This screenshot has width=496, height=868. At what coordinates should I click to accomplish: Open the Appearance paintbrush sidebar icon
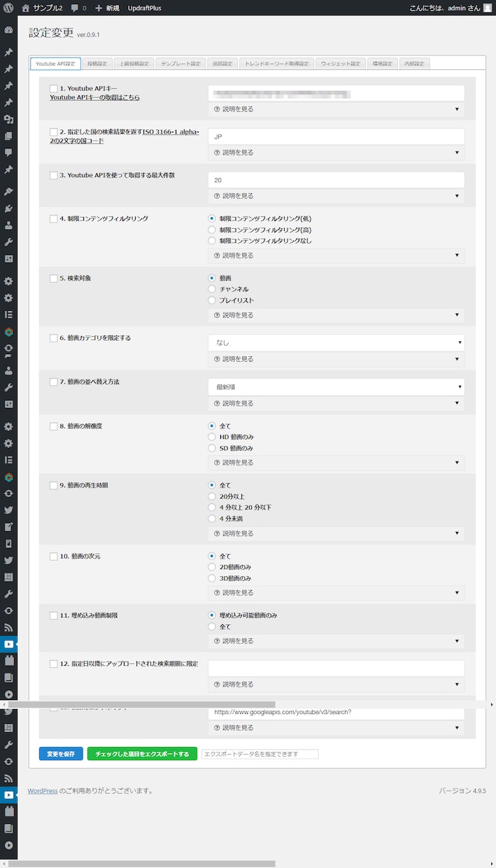(8, 191)
